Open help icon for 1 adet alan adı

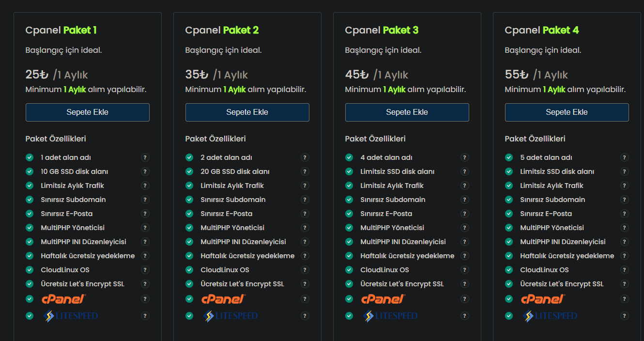point(145,157)
